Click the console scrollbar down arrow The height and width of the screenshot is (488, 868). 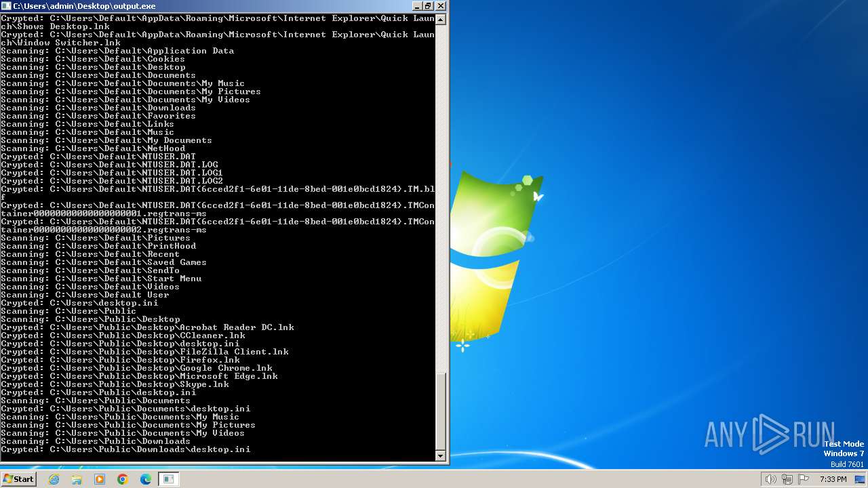tap(441, 456)
